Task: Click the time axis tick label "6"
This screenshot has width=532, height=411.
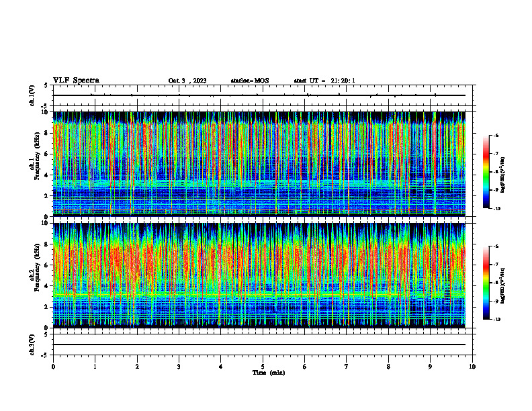Action: tap(305, 367)
